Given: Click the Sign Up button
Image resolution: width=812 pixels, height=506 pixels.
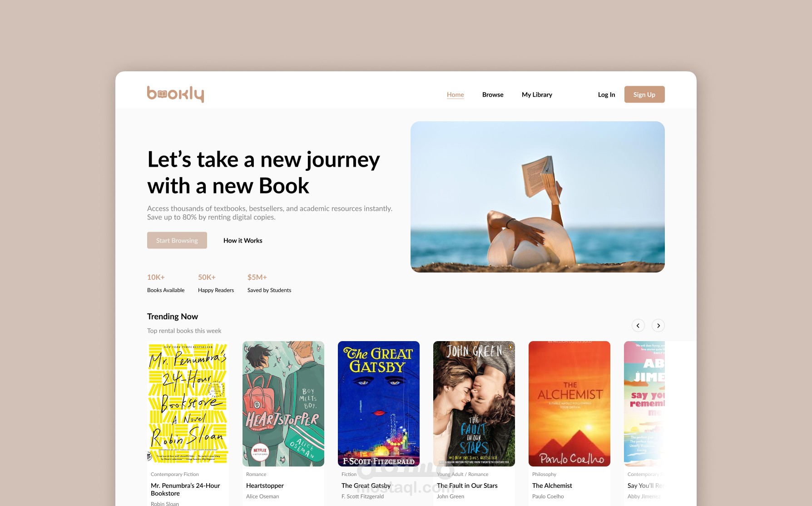Looking at the screenshot, I should (x=644, y=94).
